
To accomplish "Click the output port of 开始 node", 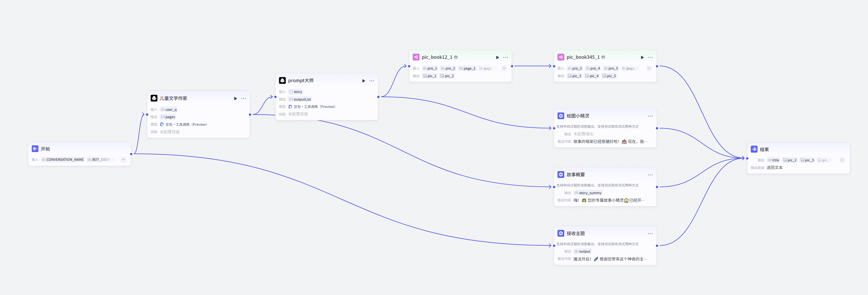I will click(131, 154).
